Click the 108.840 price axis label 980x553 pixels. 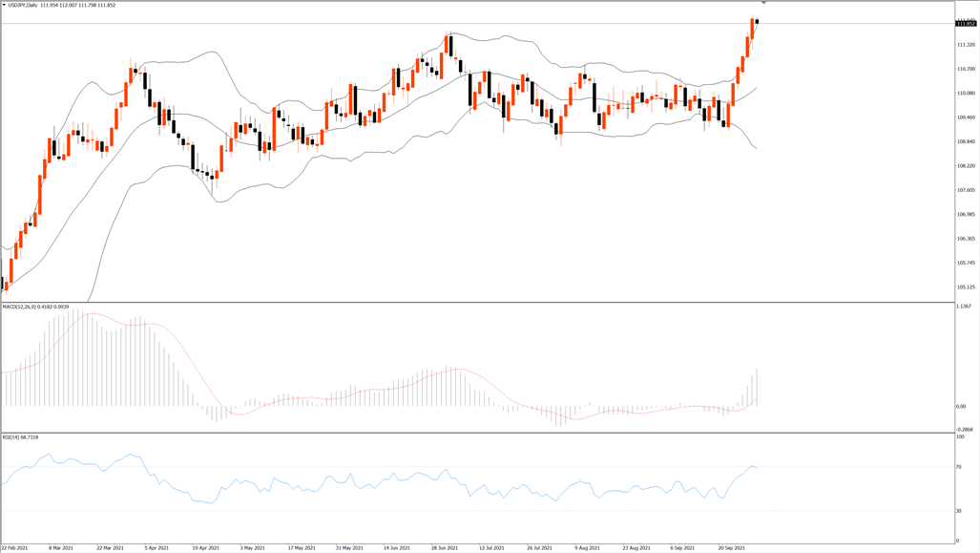click(x=966, y=142)
